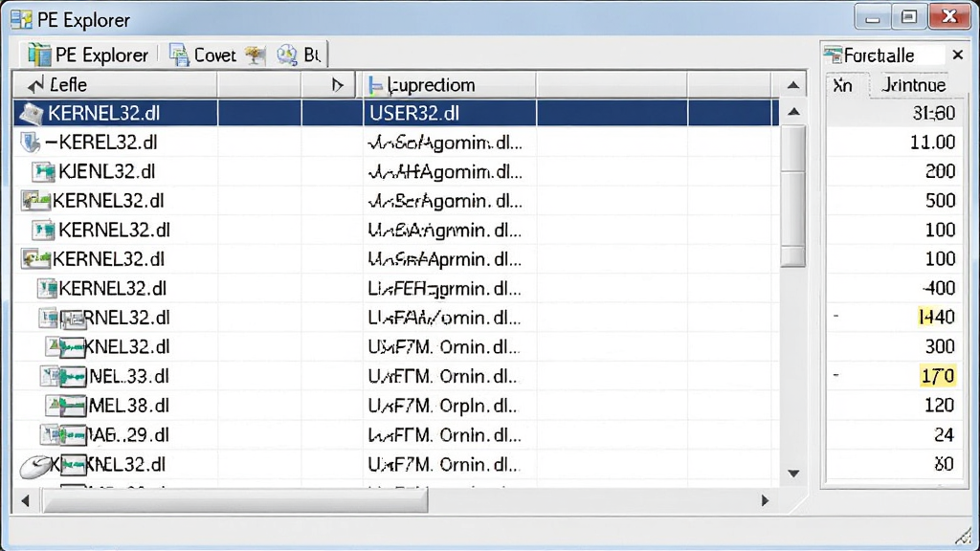Select the MEL38.dl entry
This screenshot has width=980, height=551.
(129, 406)
